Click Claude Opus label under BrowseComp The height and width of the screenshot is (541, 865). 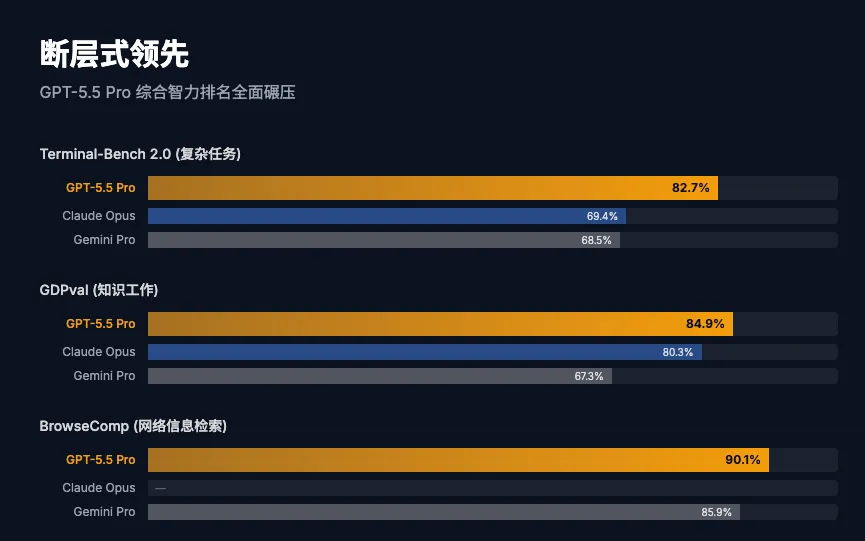pos(98,488)
